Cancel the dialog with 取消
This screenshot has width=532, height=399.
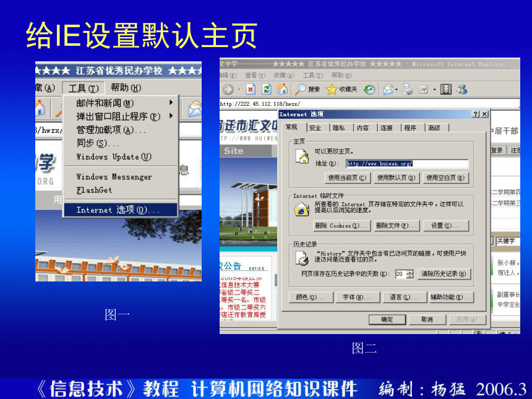coord(427,320)
